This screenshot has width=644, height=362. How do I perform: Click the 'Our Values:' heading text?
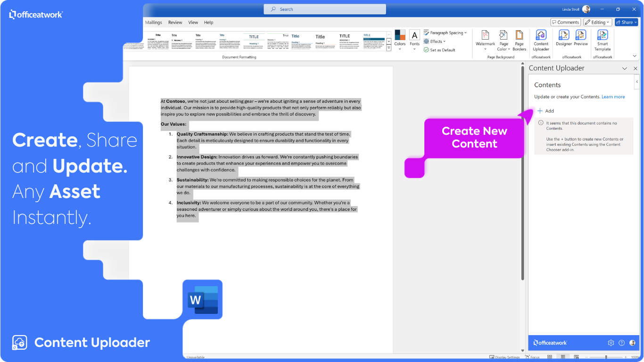click(x=173, y=124)
